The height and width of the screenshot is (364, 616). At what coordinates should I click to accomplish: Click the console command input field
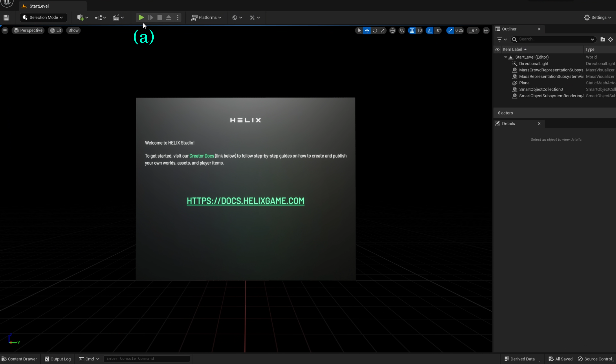[146, 359]
